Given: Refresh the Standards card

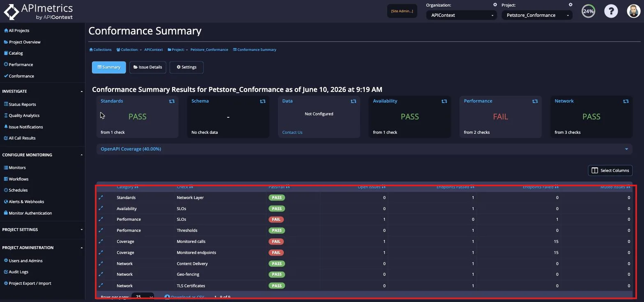Looking at the screenshot, I should (172, 101).
